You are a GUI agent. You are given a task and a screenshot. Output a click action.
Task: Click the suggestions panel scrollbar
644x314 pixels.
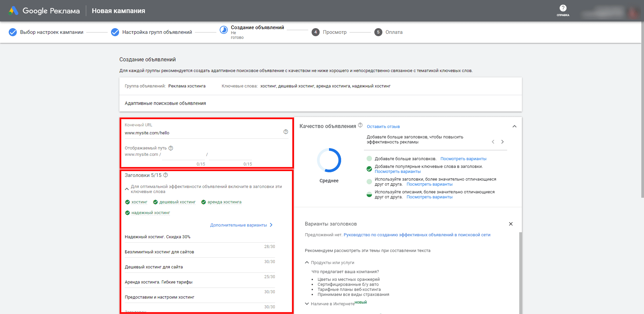point(521,273)
